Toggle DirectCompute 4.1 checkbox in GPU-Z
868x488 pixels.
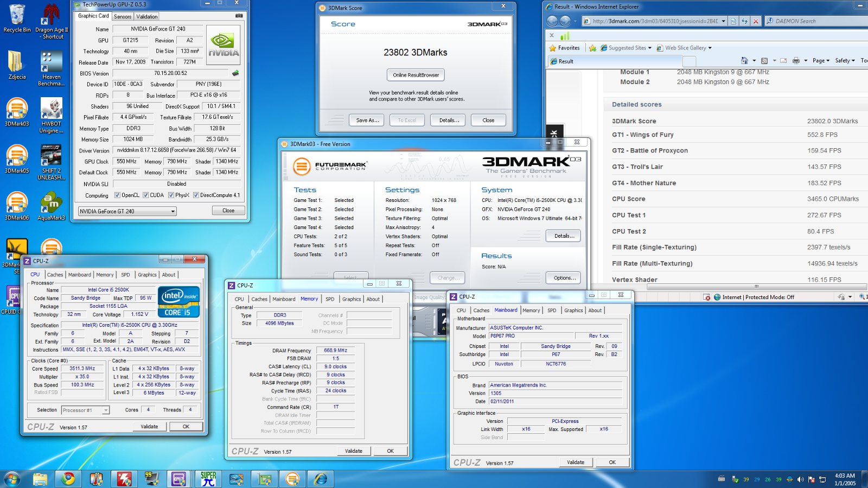click(x=196, y=195)
